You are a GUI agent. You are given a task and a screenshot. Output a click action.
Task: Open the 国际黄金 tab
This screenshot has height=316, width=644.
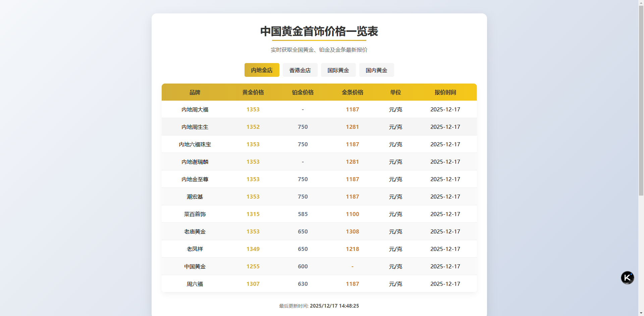(x=338, y=70)
